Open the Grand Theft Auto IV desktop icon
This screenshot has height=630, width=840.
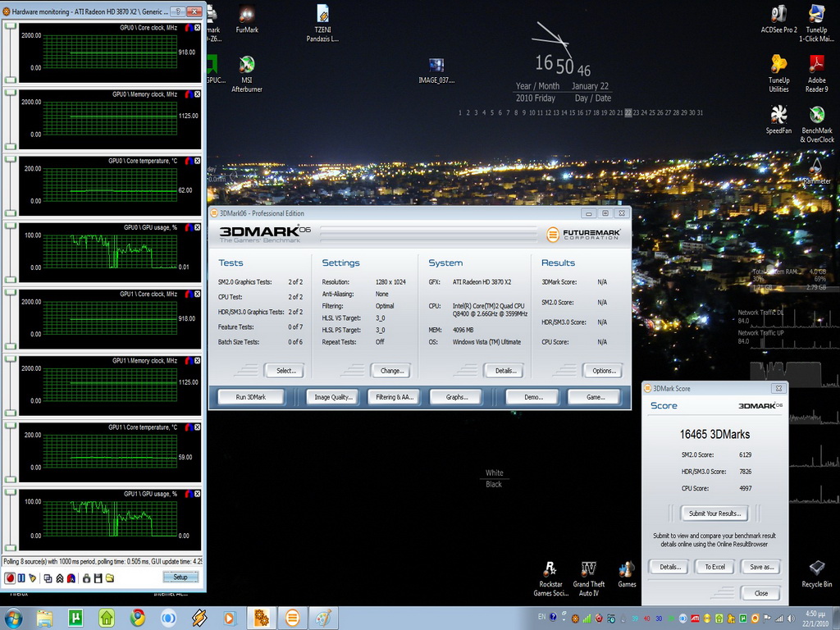(x=589, y=578)
